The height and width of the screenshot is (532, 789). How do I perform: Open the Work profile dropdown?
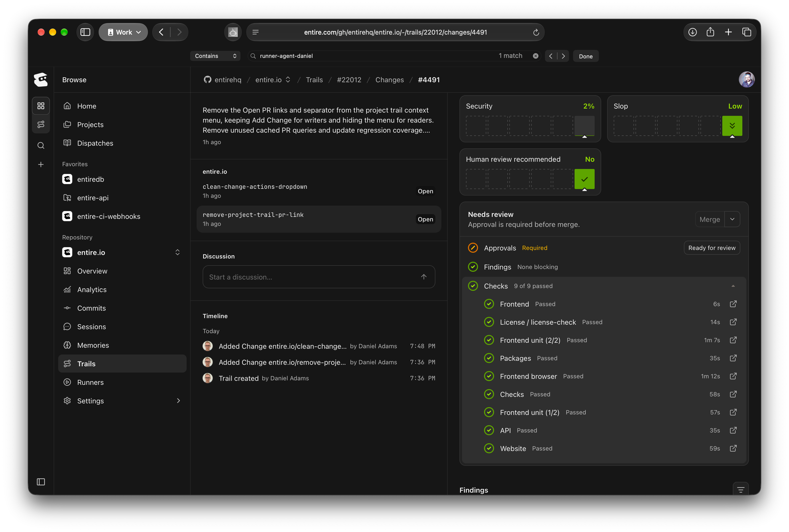coord(124,32)
